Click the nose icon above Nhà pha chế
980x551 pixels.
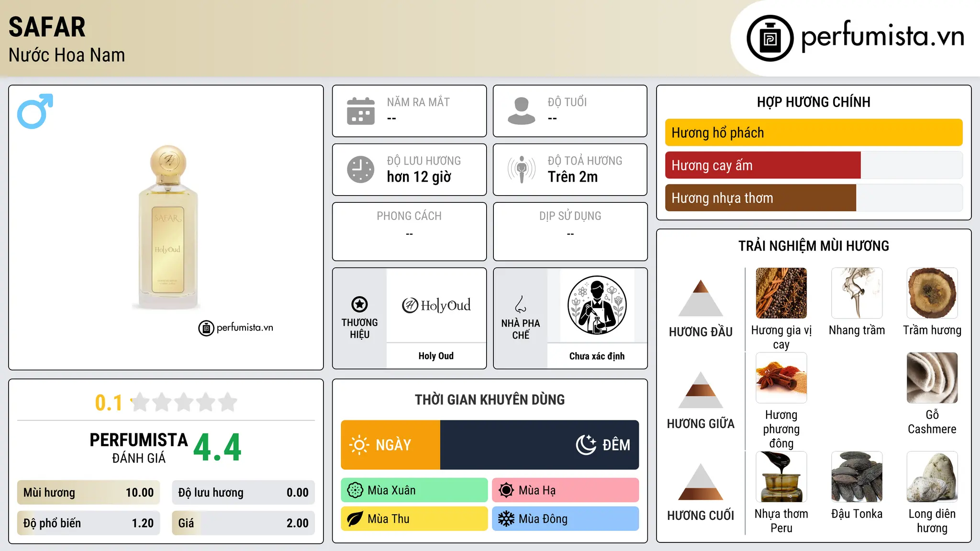(521, 304)
